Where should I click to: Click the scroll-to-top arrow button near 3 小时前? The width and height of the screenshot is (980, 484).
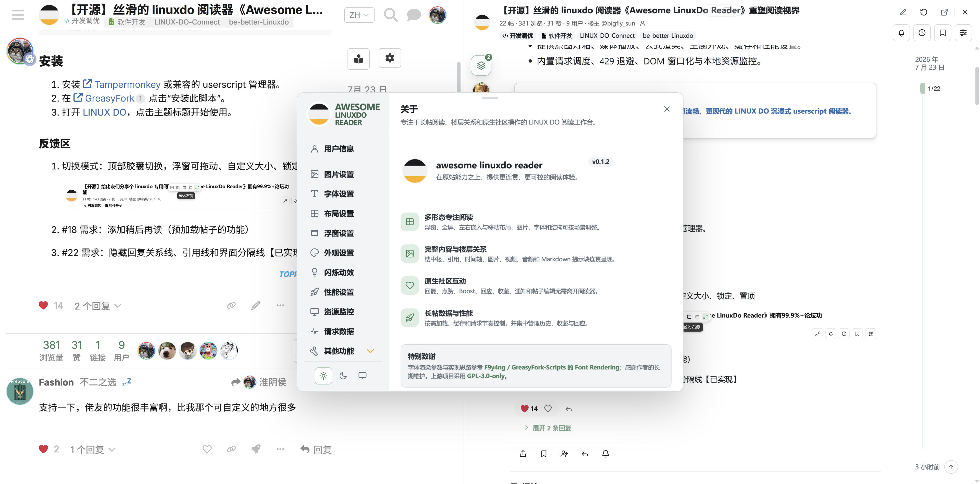pyautogui.click(x=951, y=467)
